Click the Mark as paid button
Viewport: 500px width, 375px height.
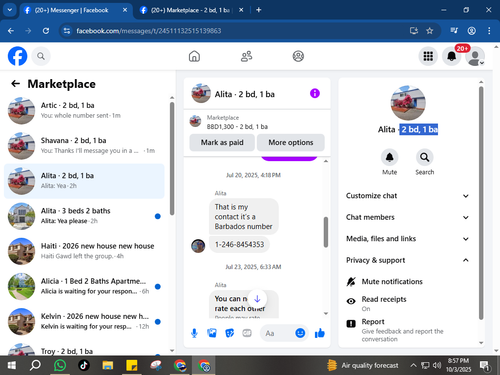tap(222, 142)
